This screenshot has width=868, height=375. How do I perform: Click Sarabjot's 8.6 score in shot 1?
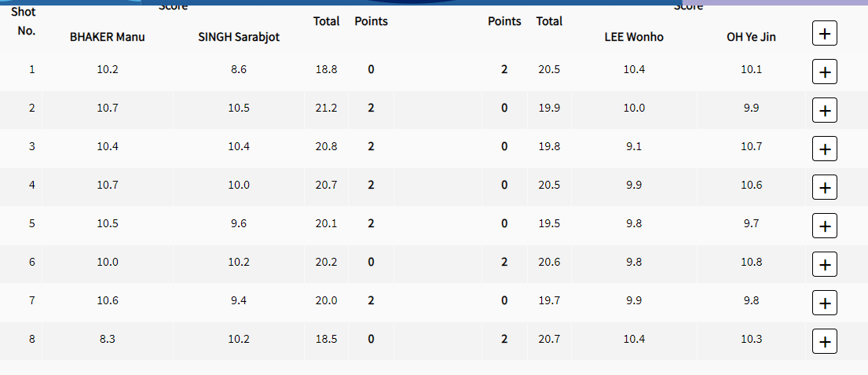click(x=239, y=69)
